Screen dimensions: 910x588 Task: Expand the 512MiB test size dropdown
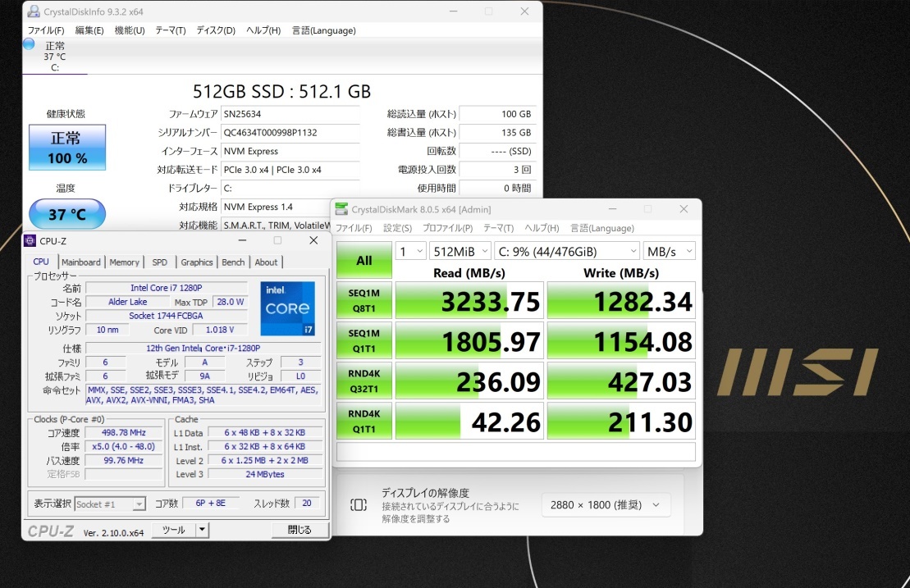pos(460,251)
